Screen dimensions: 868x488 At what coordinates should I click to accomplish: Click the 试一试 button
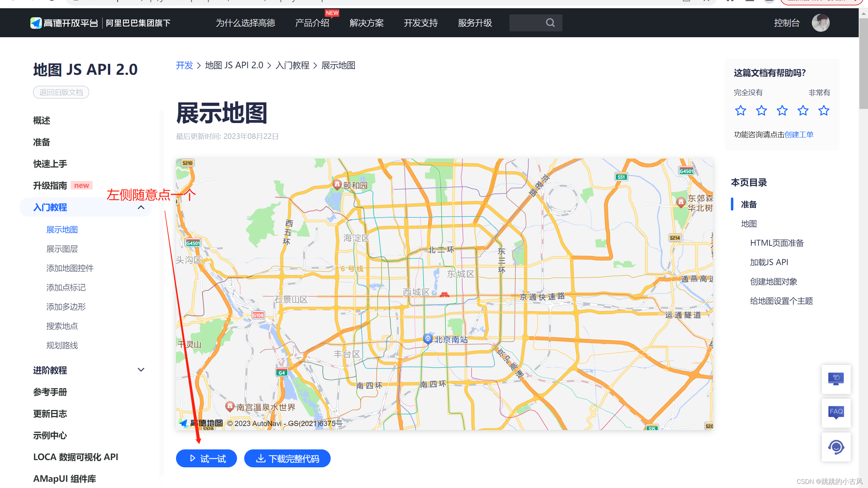coord(206,458)
